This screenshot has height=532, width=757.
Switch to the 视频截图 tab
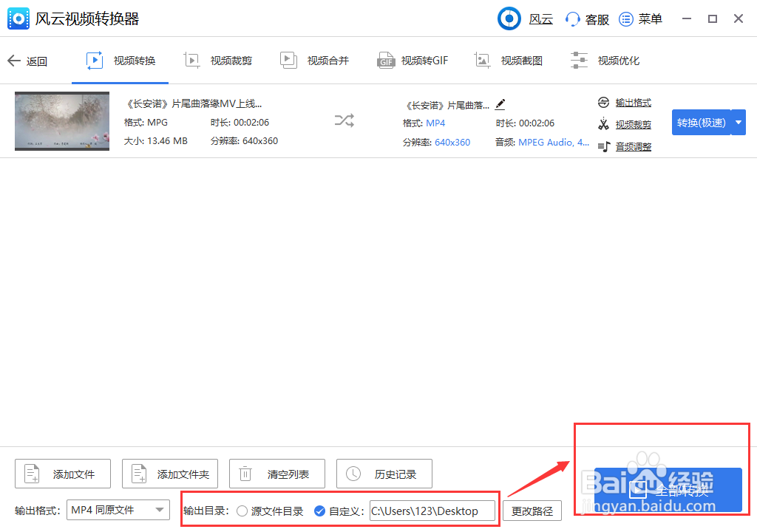(x=509, y=61)
